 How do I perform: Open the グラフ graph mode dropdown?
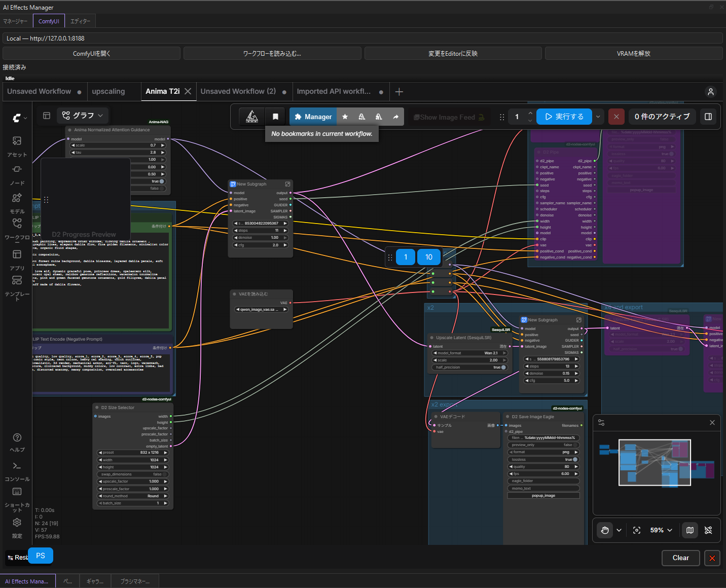[83, 116]
